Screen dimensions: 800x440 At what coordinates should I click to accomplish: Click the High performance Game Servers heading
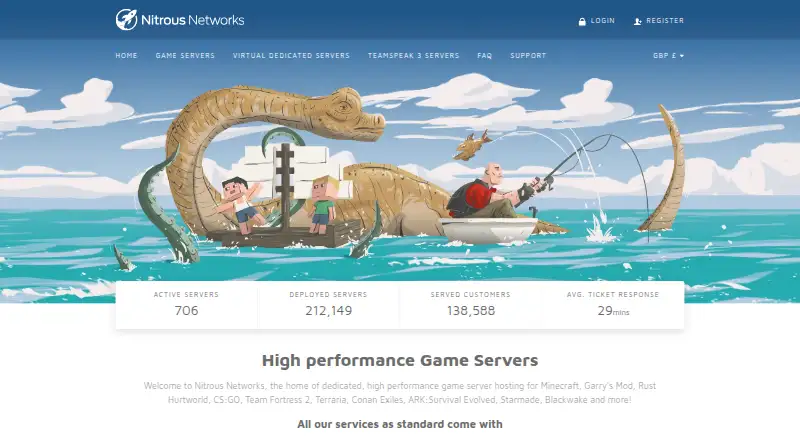click(x=400, y=360)
